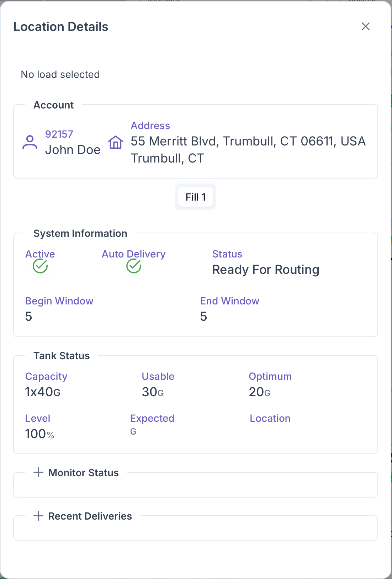Click the John Doe account name
The image size is (392, 579).
(73, 150)
